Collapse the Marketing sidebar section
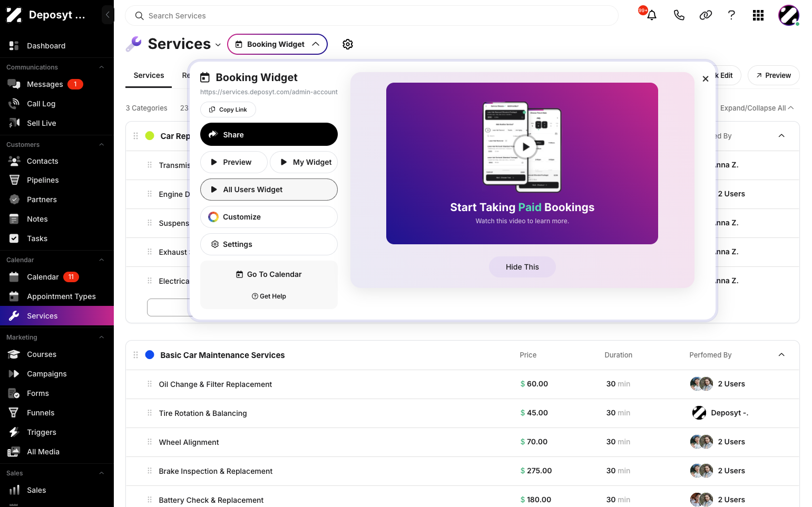 (102, 337)
